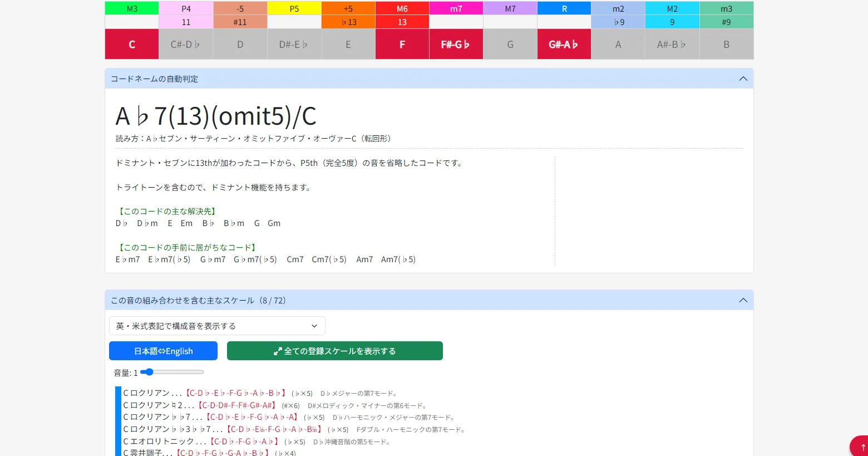
Task: Click the #11 tension cell
Action: point(240,22)
